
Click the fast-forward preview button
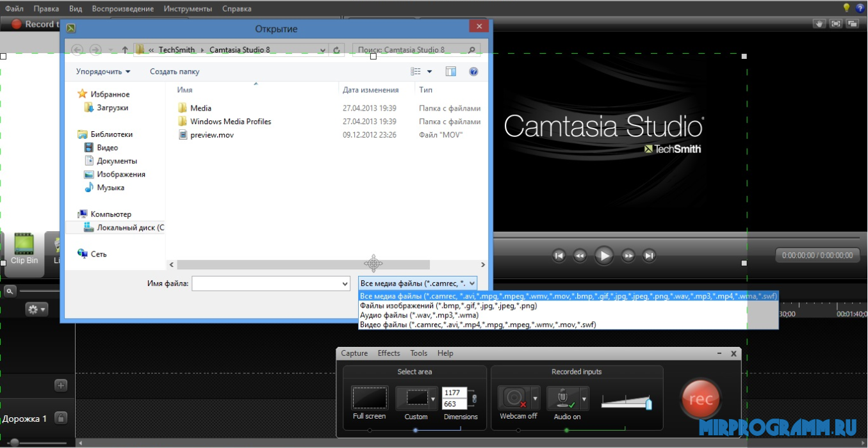pyautogui.click(x=628, y=255)
